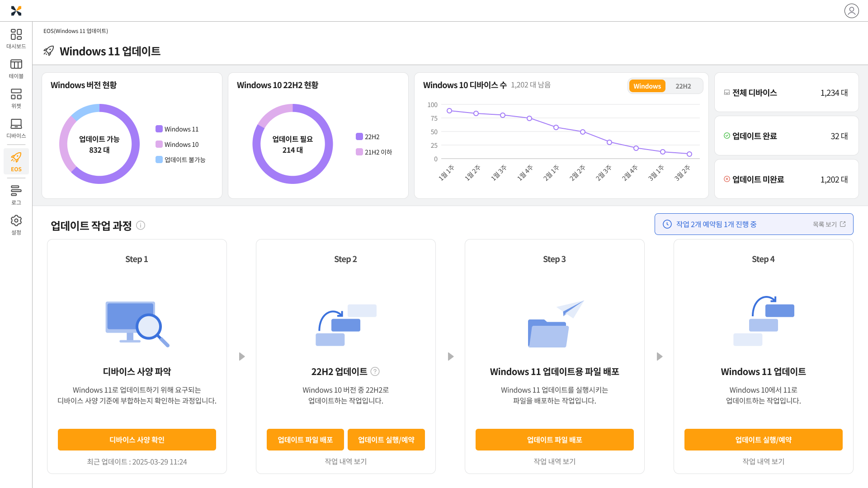The width and height of the screenshot is (868, 488).
Task: Click the Step 3 folder paper plane illustration
Action: (x=556, y=324)
